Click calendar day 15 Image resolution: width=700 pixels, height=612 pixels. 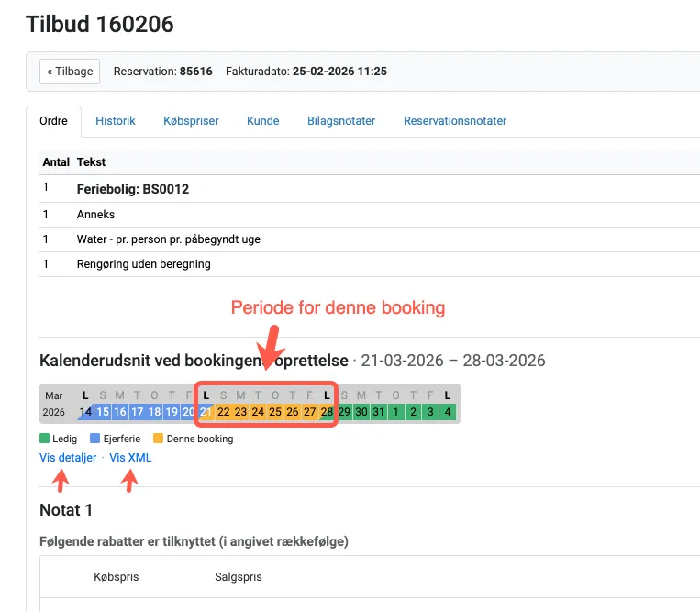(103, 412)
